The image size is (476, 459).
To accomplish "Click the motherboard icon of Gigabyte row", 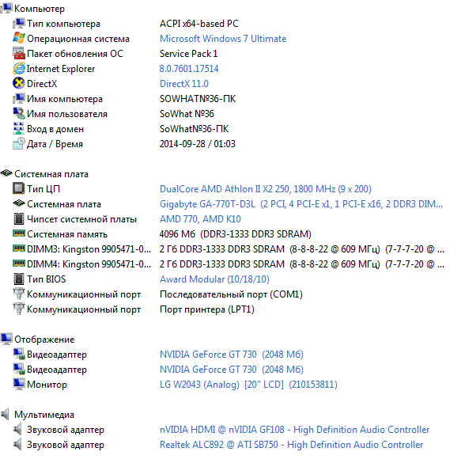I will coord(18,203).
